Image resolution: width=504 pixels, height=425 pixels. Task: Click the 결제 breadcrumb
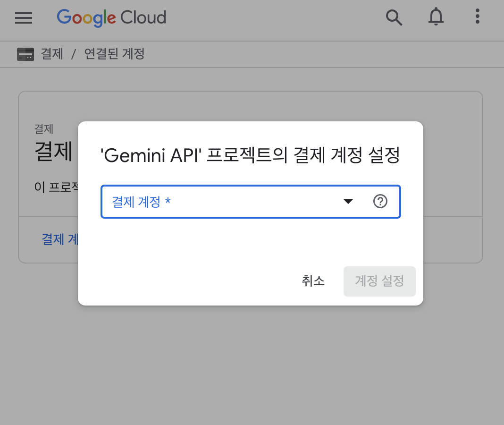click(x=52, y=54)
